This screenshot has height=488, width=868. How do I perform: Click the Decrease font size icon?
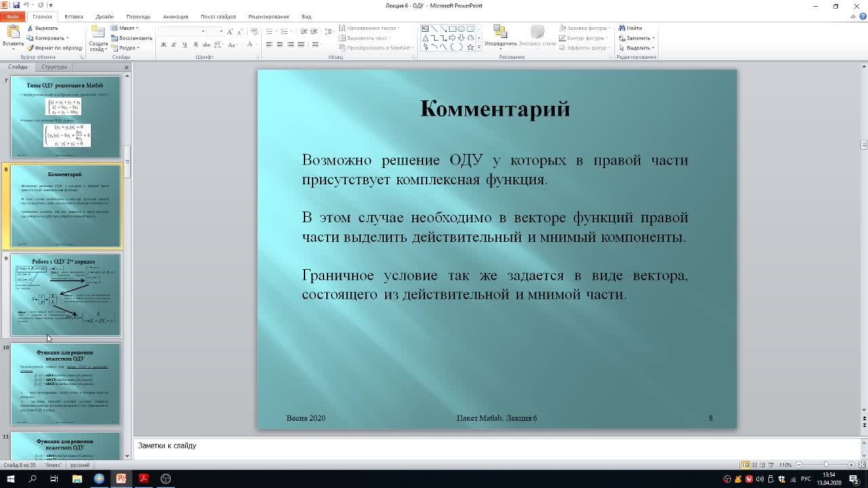[240, 32]
